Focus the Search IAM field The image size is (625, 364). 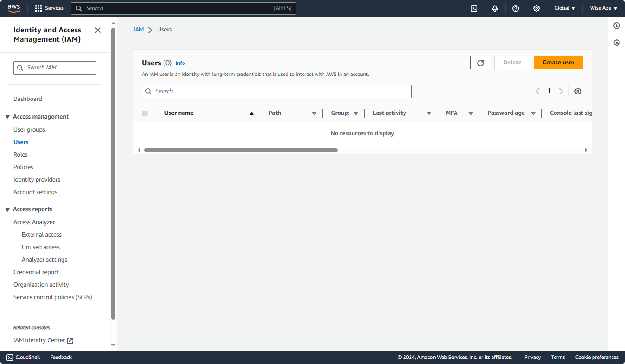point(55,68)
